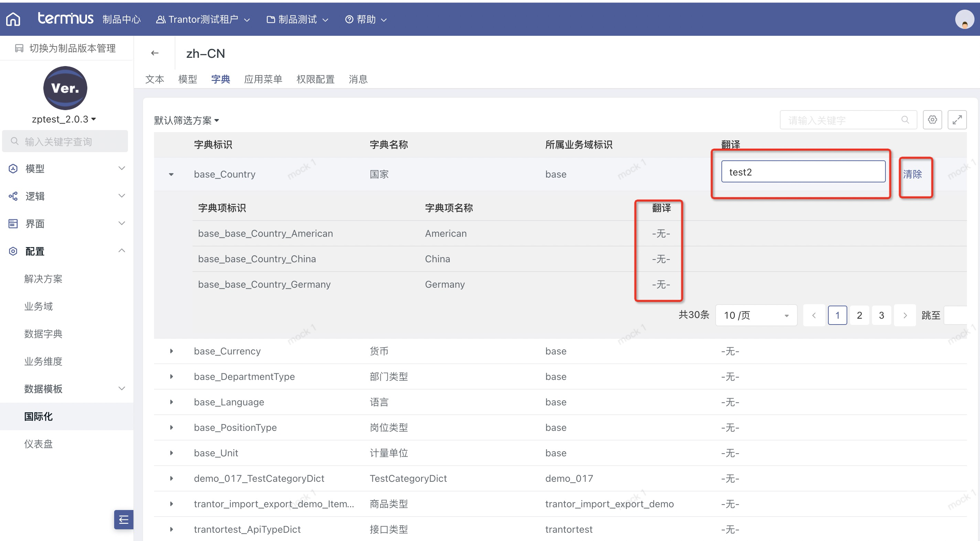980x541 pixels.
Task: Click the sidebar search magnifier icon
Action: [14, 141]
